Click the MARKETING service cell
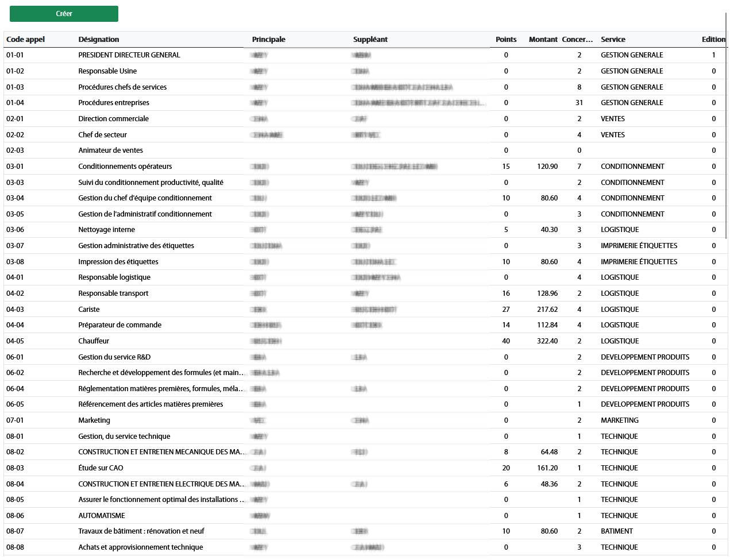This screenshot has height=560, width=730. 620,420
